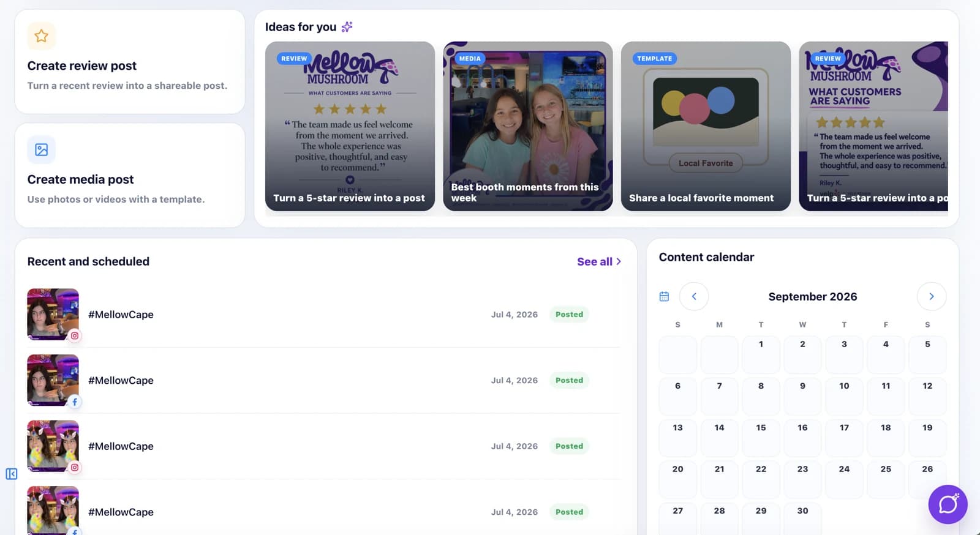The width and height of the screenshot is (980, 535).
Task: Click See all recent and scheduled posts
Action: (599, 261)
